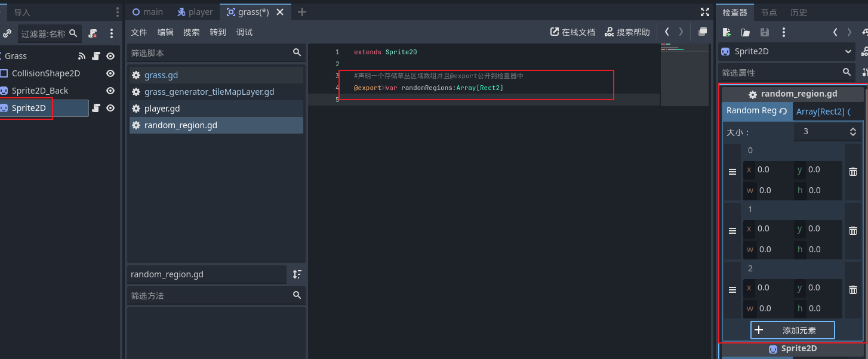This screenshot has height=359, width=868.
Task: Click the search icon in script filter
Action: tap(297, 52)
